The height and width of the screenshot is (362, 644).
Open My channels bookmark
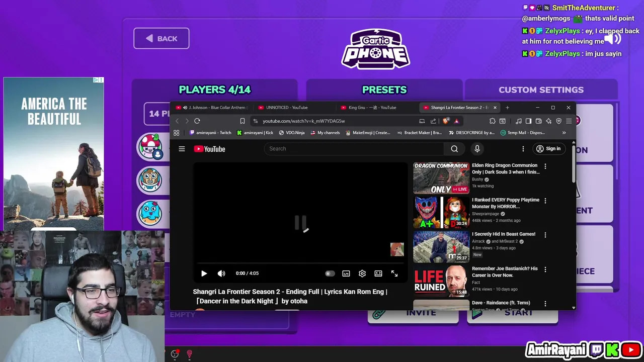325,133
